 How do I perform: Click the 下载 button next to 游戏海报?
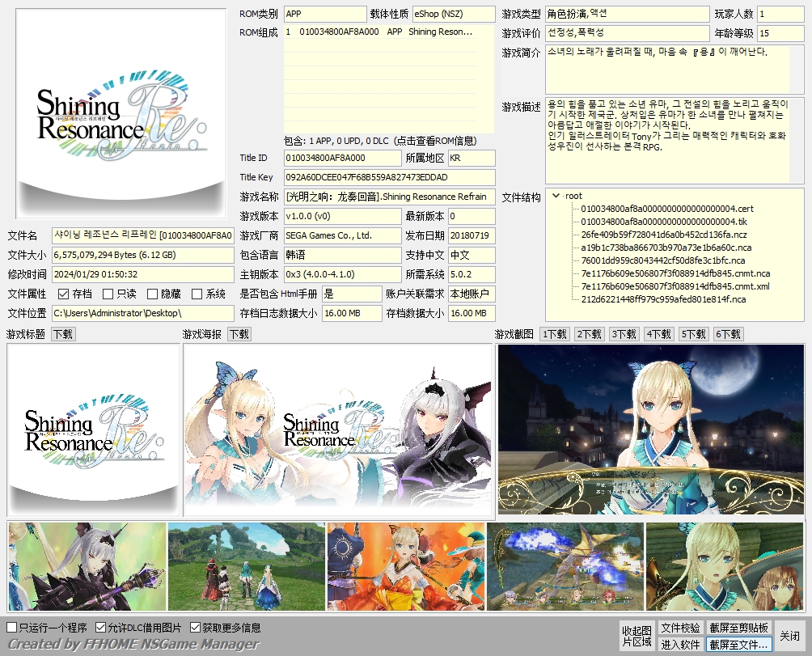(x=239, y=334)
